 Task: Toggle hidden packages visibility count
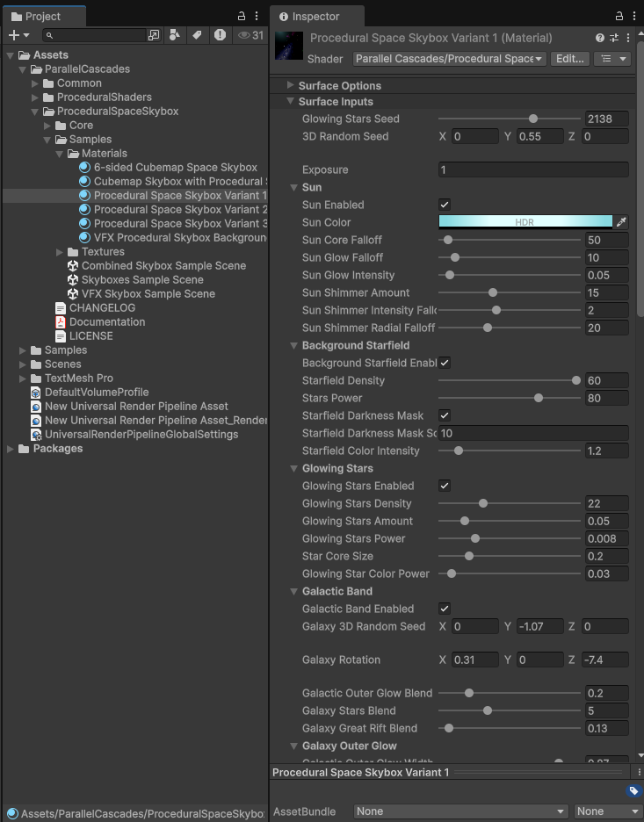click(x=250, y=35)
